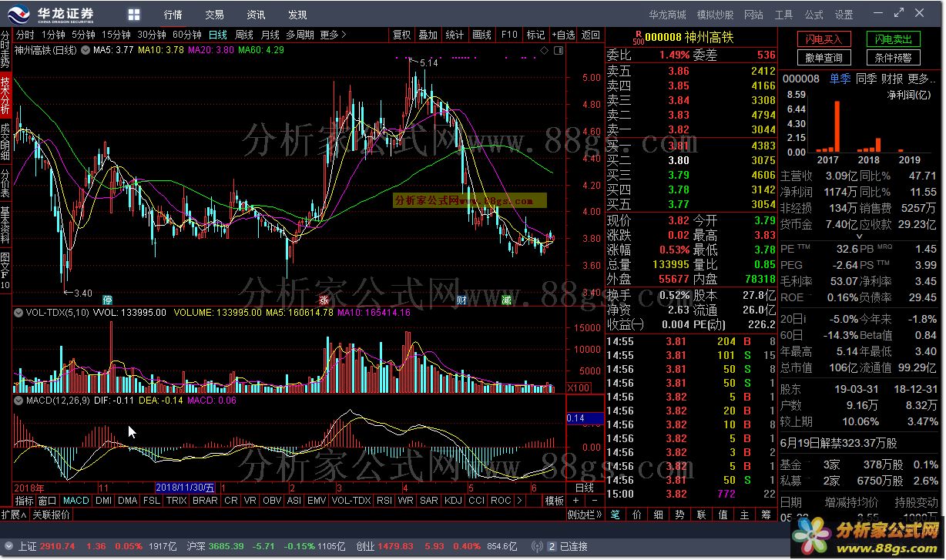Image resolution: width=946 pixels, height=560 pixels.
Task: Expand the 更多 periods menu
Action: tap(333, 35)
